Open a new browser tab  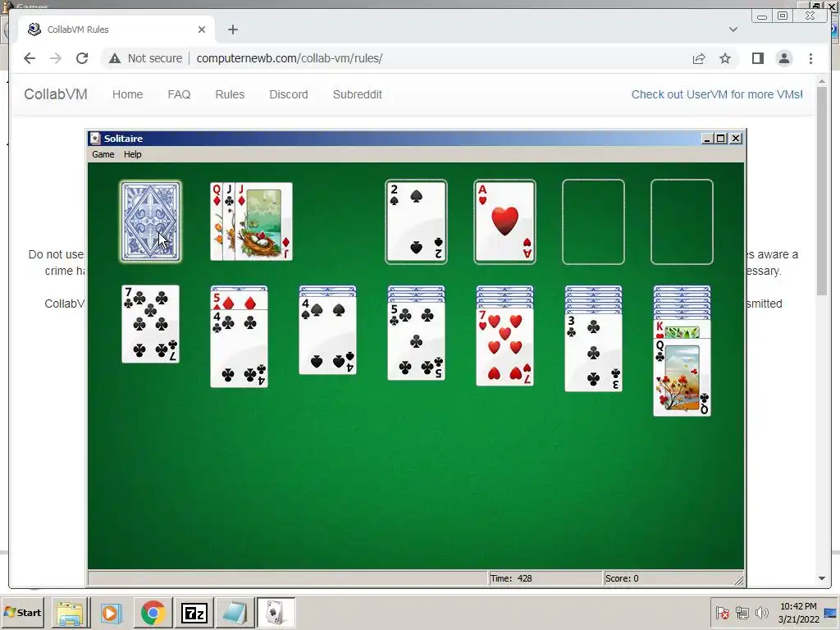coord(232,30)
